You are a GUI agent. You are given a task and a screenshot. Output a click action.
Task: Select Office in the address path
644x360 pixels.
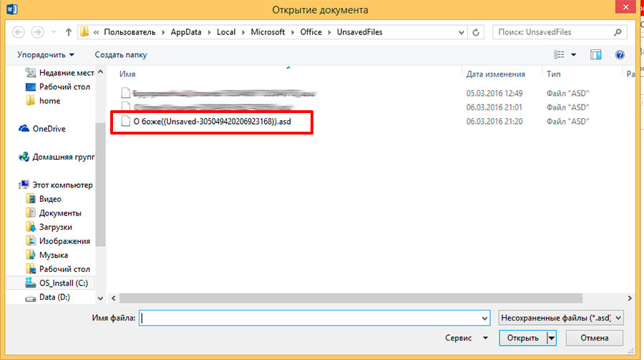click(x=311, y=32)
